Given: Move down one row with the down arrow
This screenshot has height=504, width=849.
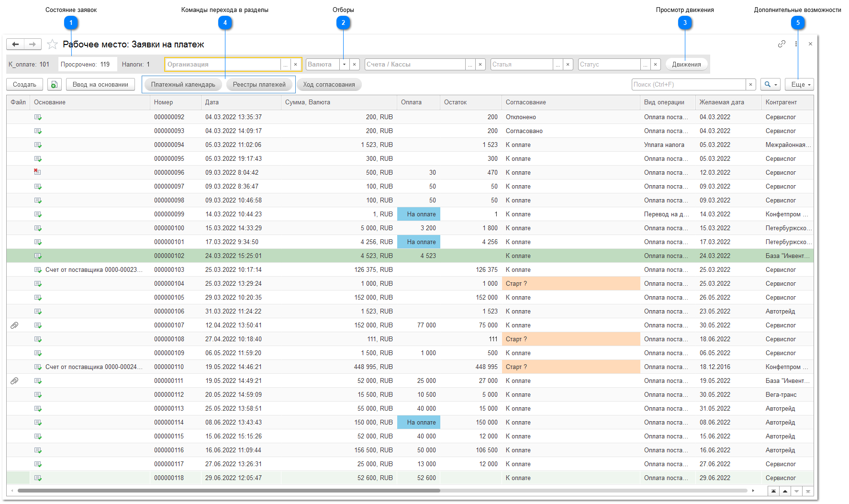Looking at the screenshot, I should click(x=796, y=492).
